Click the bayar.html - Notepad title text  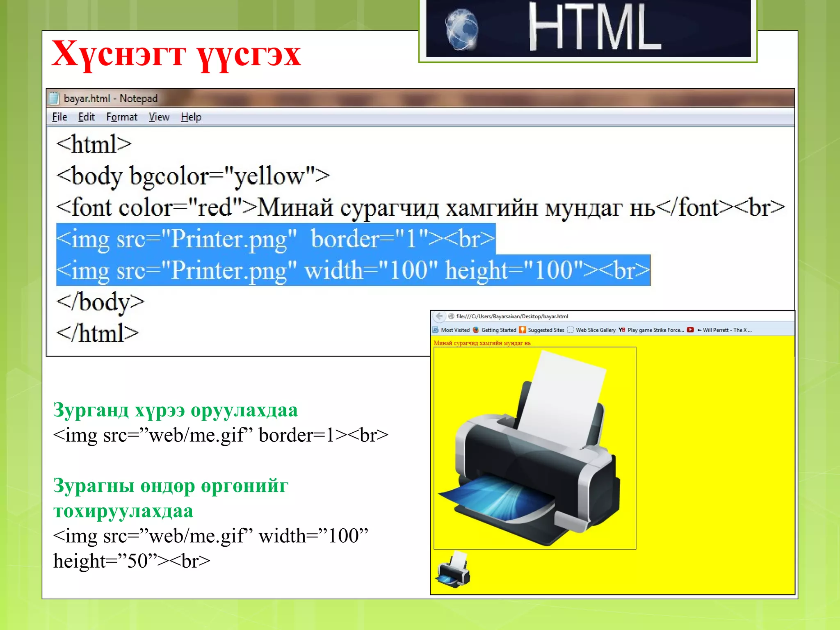pos(111,98)
